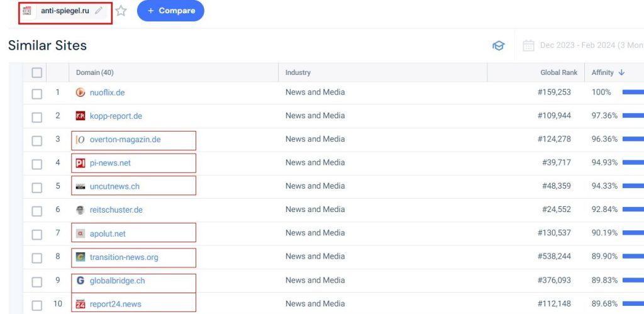Screen dimensions: 644x314
Task: Open the report24.news domain link
Action: [115, 304]
